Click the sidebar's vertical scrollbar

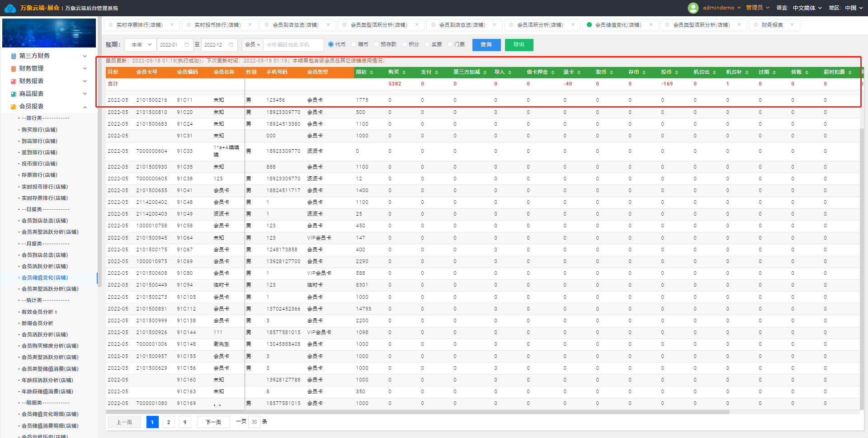pos(99,151)
